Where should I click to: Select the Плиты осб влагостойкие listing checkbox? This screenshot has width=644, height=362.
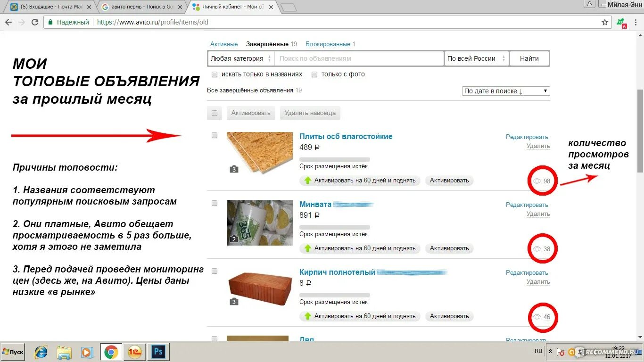(215, 135)
